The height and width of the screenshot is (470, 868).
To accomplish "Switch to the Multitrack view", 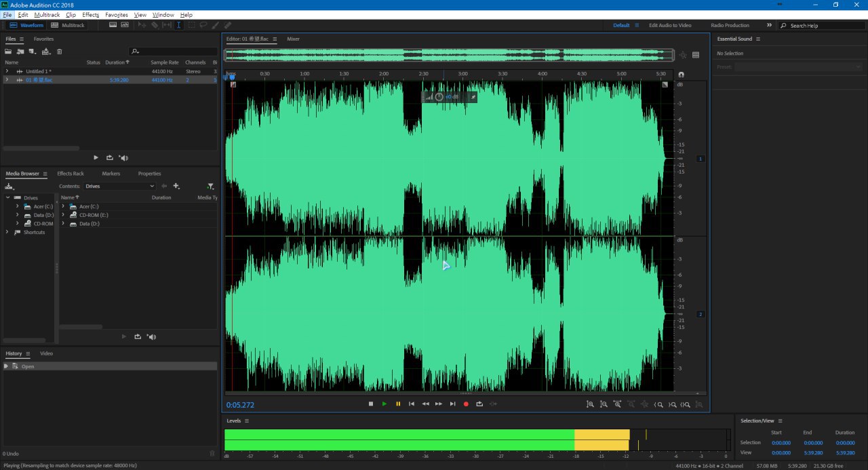I will point(68,25).
